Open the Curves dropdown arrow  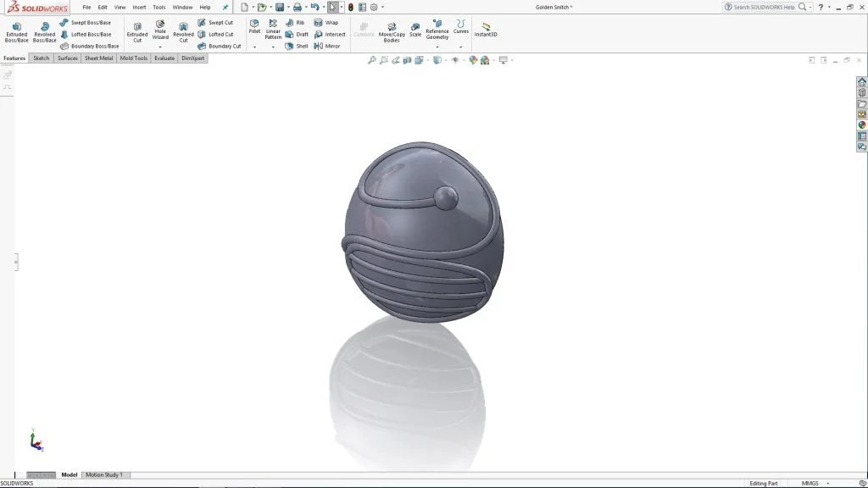[460, 47]
